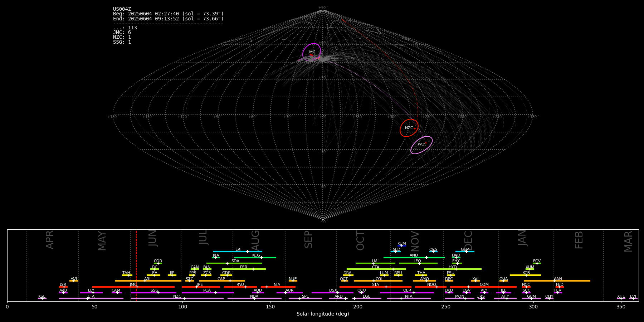Click the 'SSG: 1' count line
The image size is (644, 322).
pos(122,42)
